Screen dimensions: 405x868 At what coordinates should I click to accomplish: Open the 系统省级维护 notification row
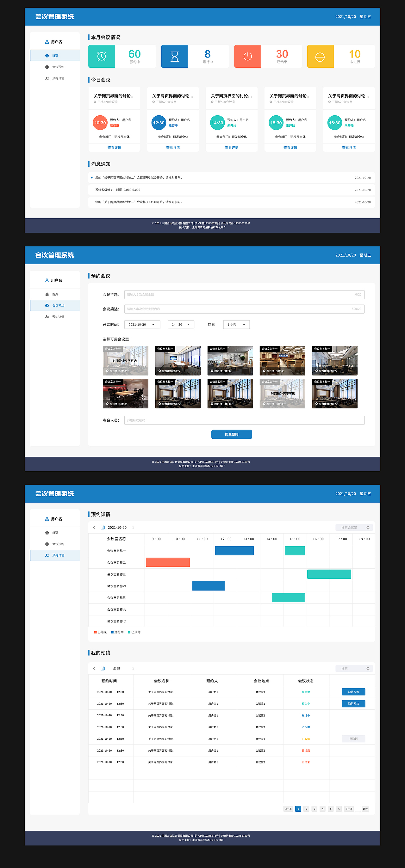232,190
